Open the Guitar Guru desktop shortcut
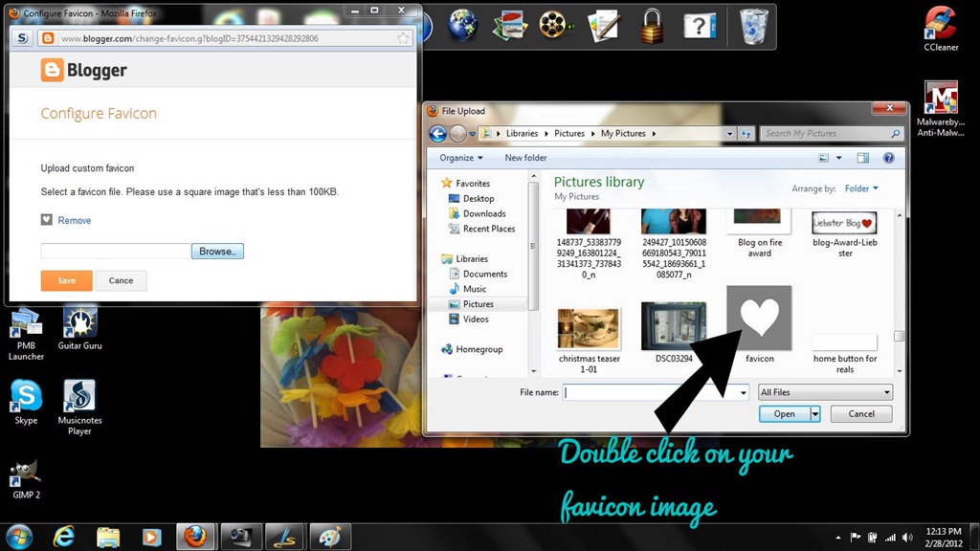The height and width of the screenshot is (551, 980). [x=79, y=327]
